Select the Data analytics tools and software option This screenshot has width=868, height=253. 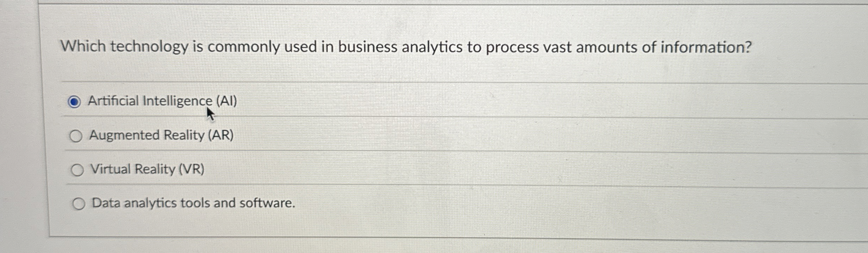[x=79, y=203]
